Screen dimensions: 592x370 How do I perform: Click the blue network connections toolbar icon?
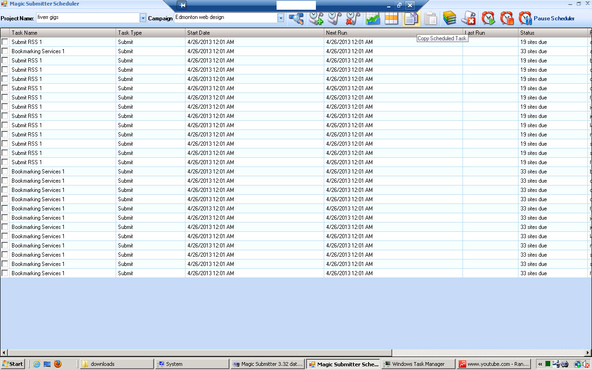(x=296, y=18)
